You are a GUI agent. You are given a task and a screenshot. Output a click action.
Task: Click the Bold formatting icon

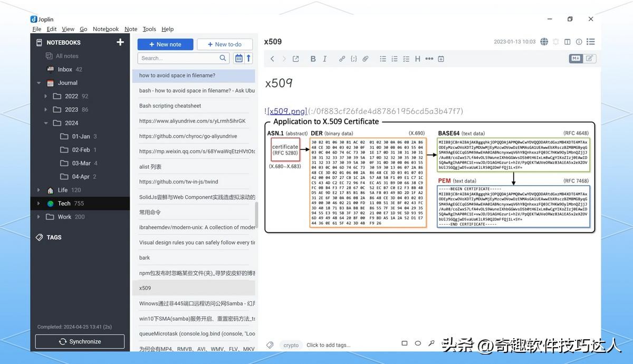[x=313, y=59]
